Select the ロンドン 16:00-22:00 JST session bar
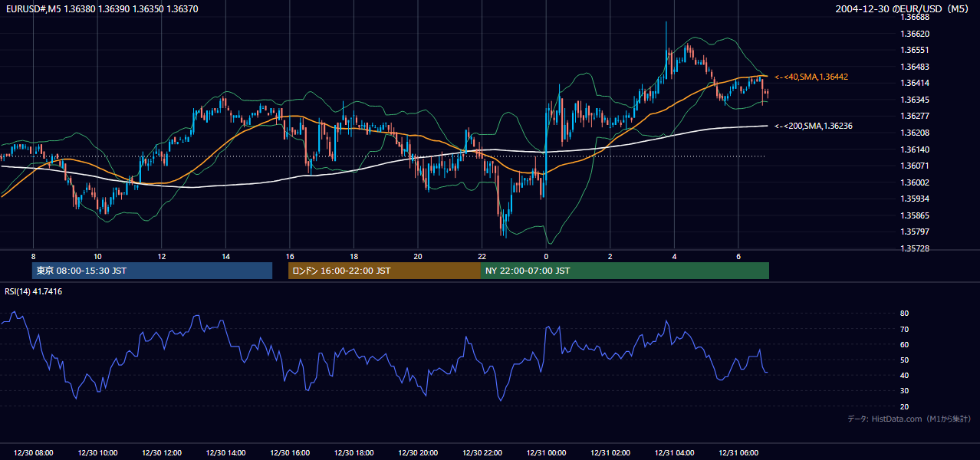The width and height of the screenshot is (980, 460). click(384, 271)
